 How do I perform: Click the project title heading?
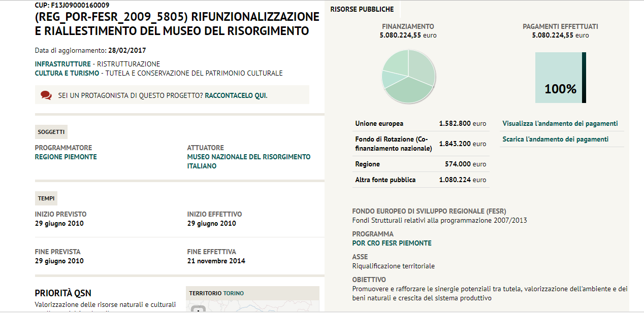click(177, 24)
